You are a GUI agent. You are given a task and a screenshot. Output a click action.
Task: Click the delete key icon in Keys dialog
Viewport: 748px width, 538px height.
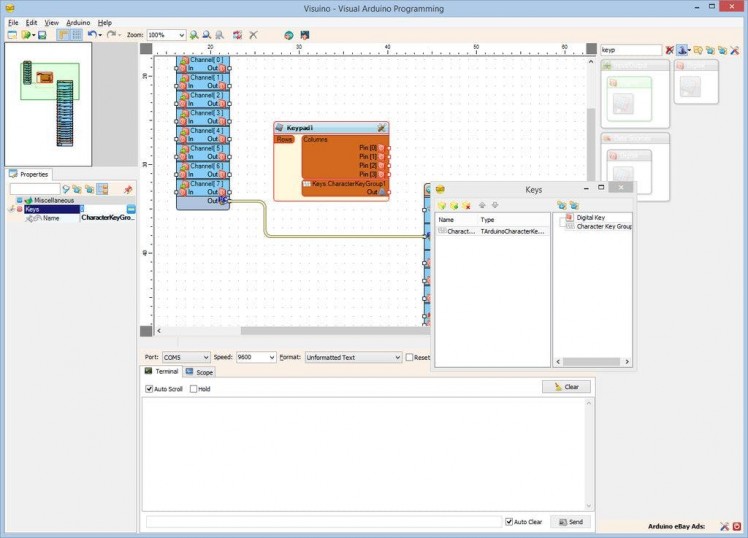click(466, 205)
